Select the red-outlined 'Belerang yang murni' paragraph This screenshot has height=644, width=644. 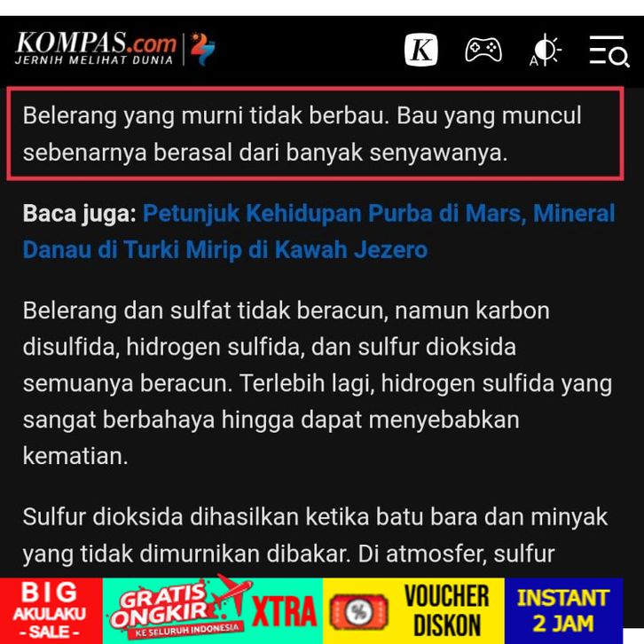click(x=316, y=133)
